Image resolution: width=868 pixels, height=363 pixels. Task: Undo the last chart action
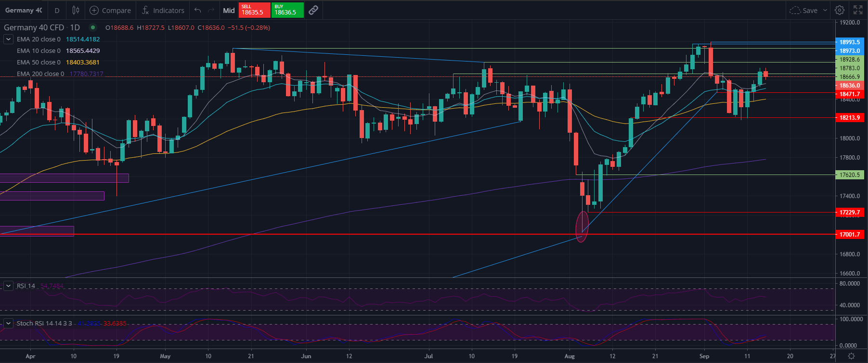[x=197, y=10]
